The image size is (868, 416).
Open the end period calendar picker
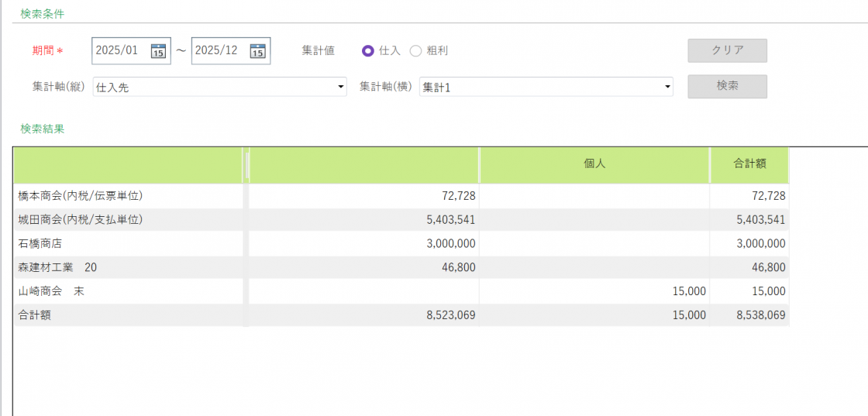tap(257, 51)
